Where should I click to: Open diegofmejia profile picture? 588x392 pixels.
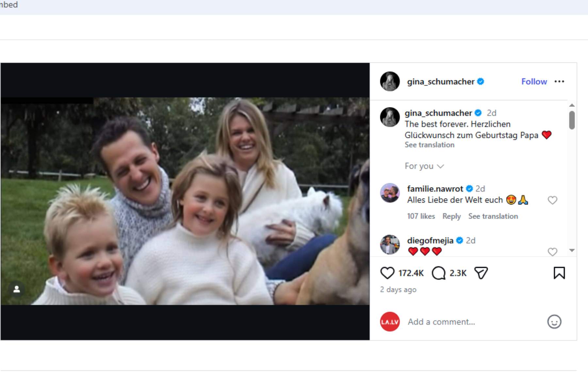click(x=390, y=244)
